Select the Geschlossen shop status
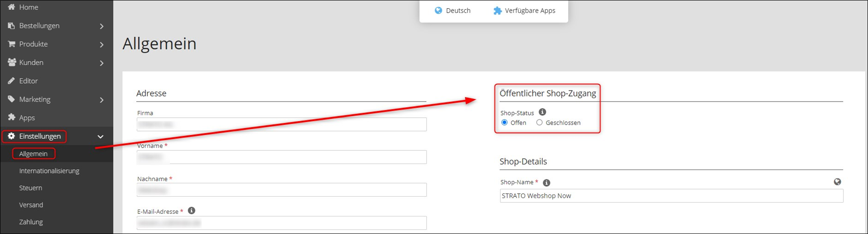This screenshot has height=234, width=868. pos(539,123)
